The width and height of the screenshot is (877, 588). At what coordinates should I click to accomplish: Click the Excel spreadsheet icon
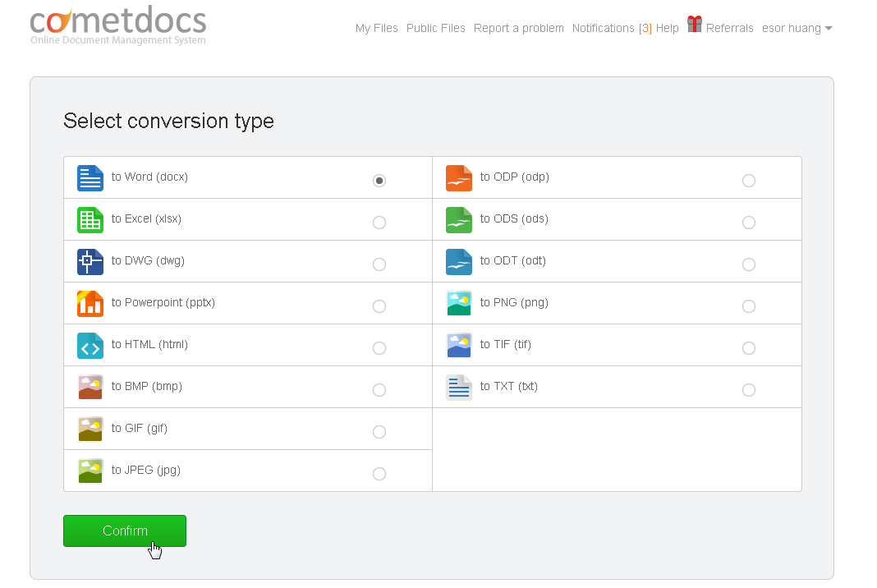(x=90, y=219)
